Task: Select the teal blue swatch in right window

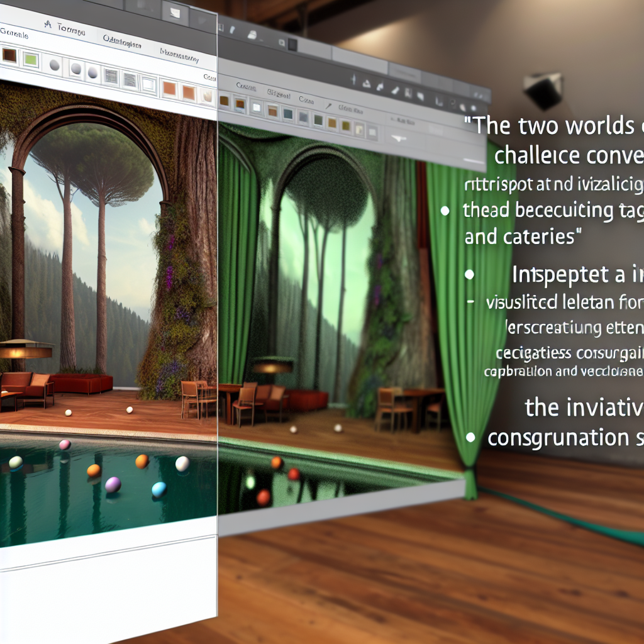Action: [x=287, y=115]
